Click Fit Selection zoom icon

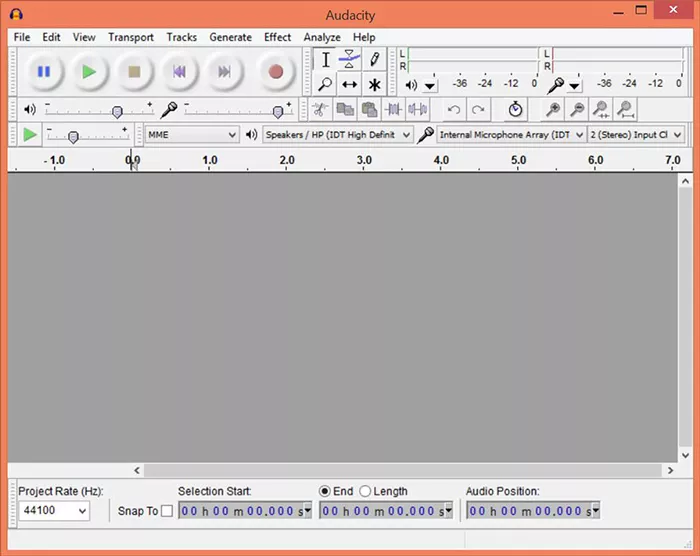point(601,109)
